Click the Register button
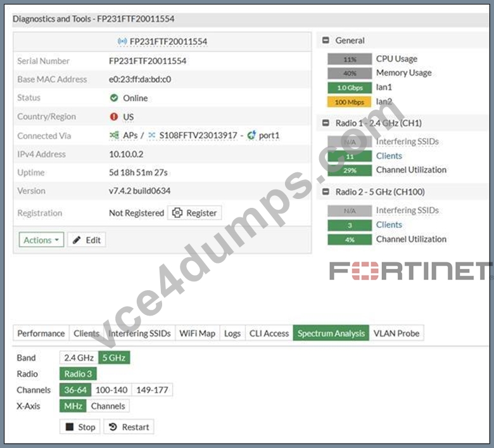 (194, 213)
